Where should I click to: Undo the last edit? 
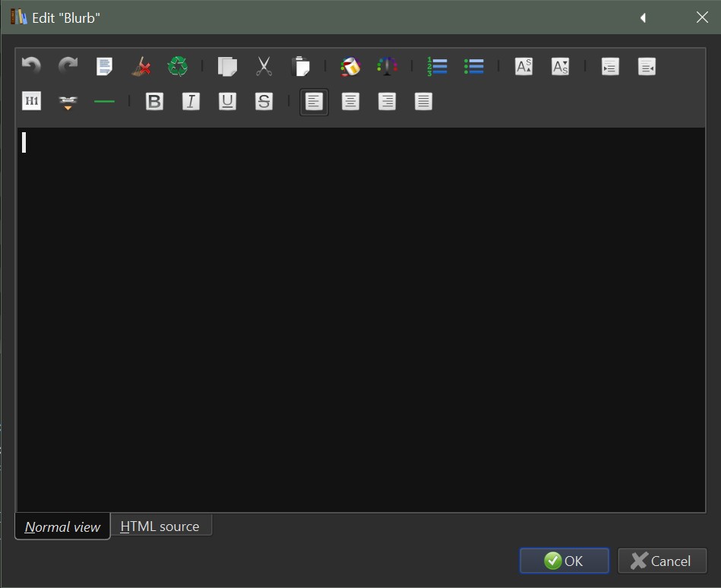(x=31, y=66)
